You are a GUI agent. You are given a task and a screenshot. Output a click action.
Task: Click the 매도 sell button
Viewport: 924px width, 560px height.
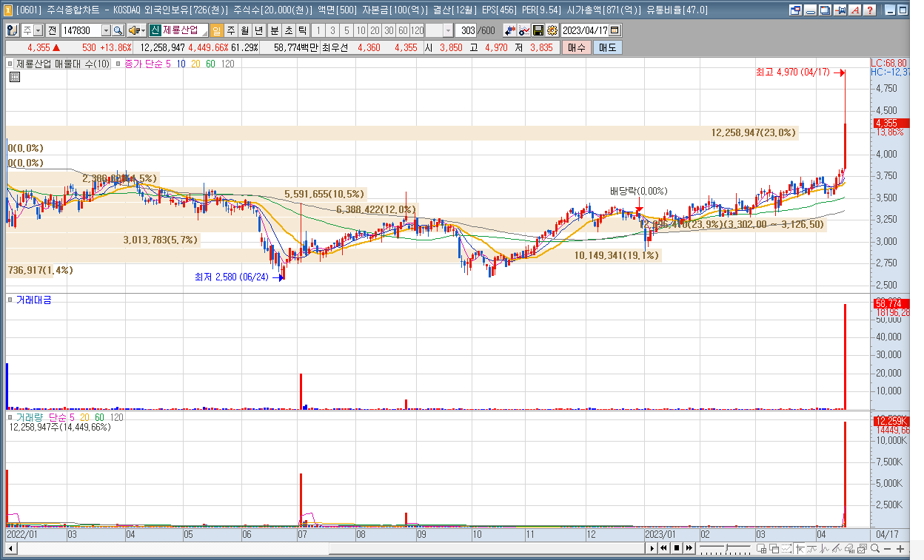[x=607, y=47]
